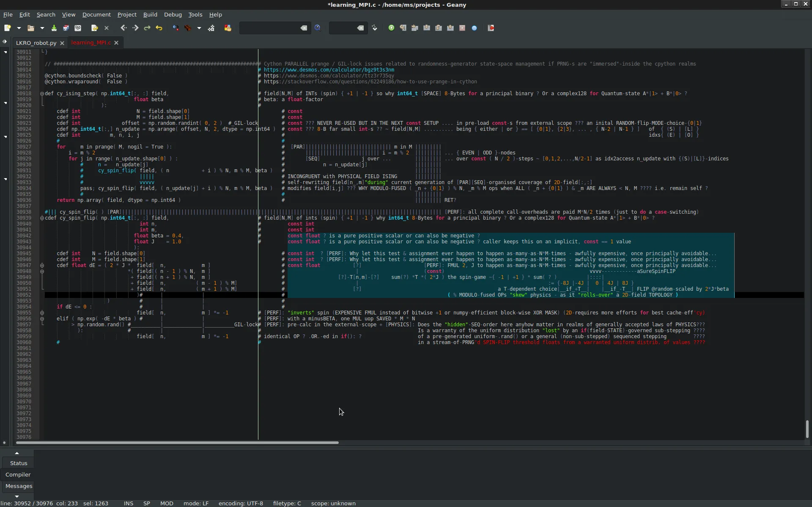The image size is (812, 507).
Task: Navigate back with the left arrow icon
Action: point(123,28)
